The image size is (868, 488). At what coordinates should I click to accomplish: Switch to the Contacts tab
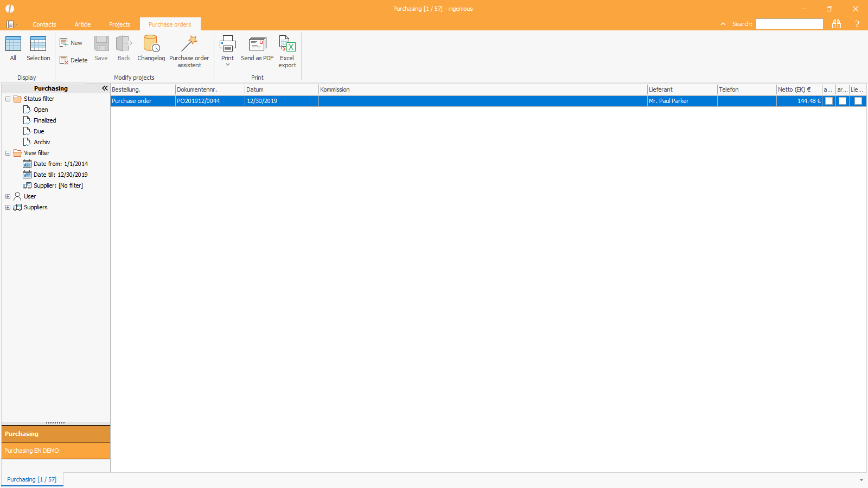pos(44,24)
